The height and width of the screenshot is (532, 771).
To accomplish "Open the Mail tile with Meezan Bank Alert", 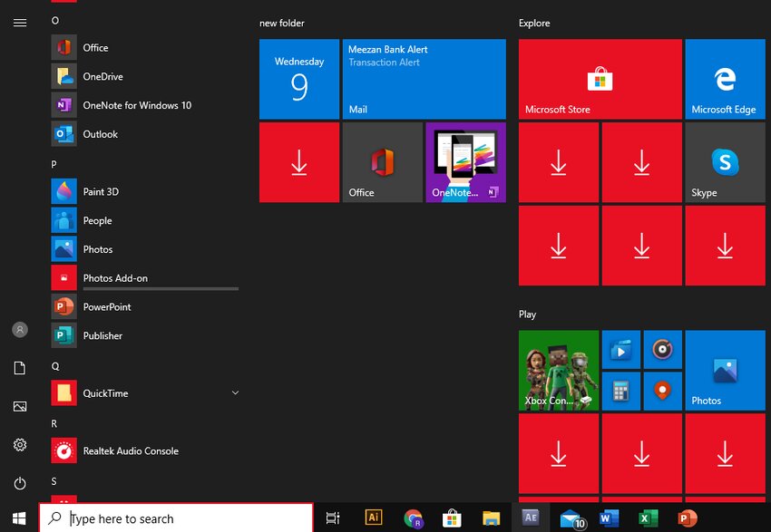I will 424,79.
